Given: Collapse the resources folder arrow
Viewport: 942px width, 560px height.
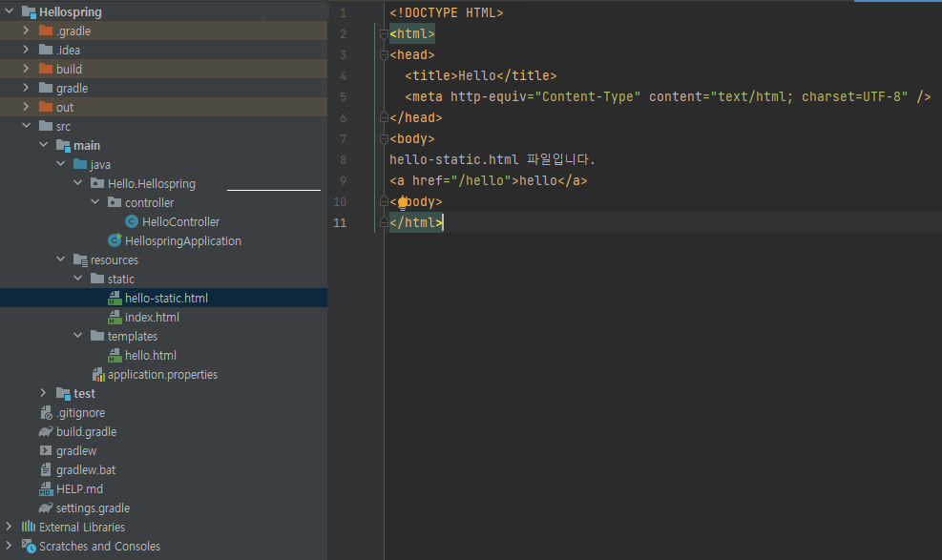Looking at the screenshot, I should pos(61,259).
